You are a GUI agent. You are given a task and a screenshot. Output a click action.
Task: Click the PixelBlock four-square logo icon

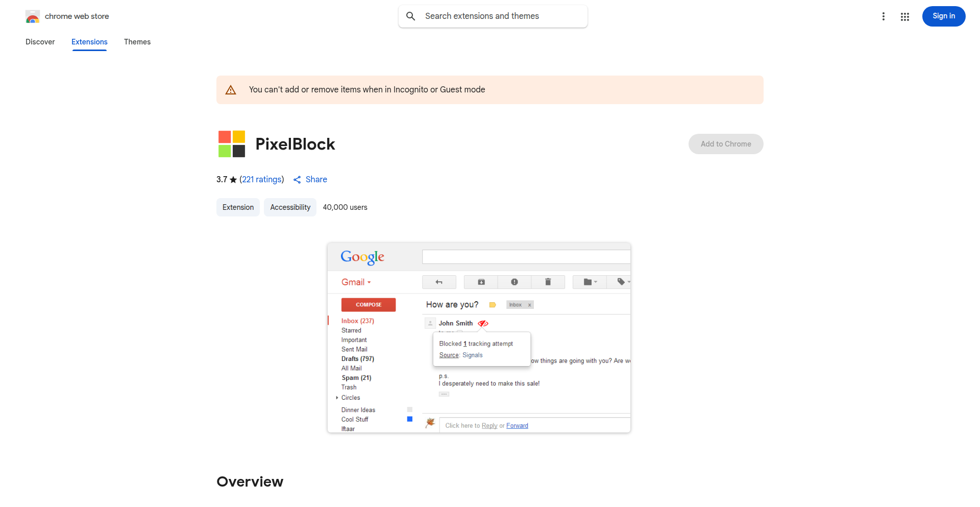pos(232,144)
